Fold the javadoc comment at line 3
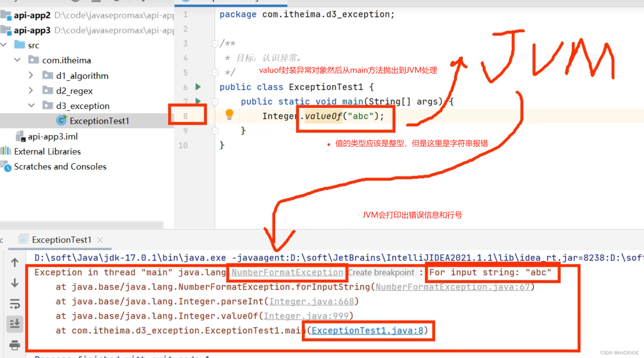Image resolution: width=644 pixels, height=358 pixels. point(215,44)
